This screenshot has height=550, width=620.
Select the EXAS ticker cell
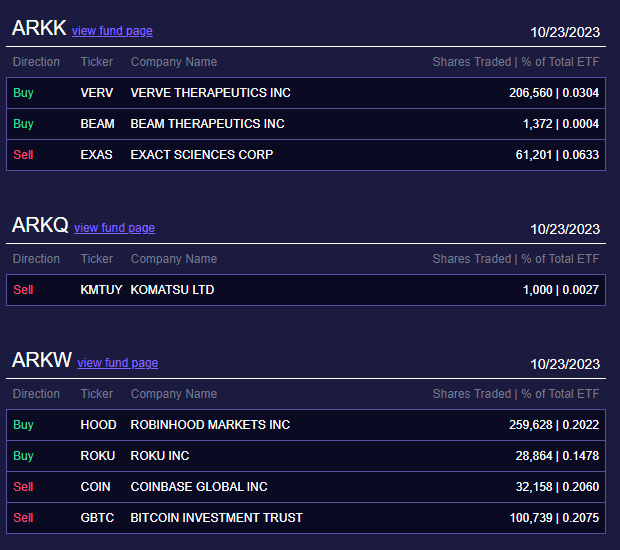(96, 155)
